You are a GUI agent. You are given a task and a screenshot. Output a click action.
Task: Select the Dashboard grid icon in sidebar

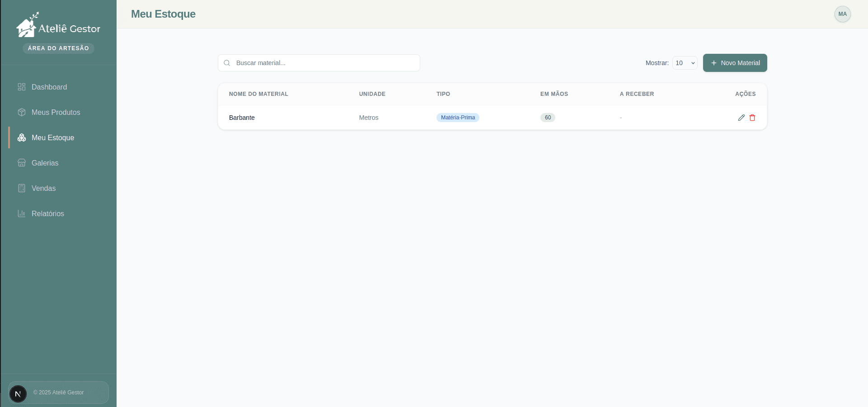[x=21, y=87]
